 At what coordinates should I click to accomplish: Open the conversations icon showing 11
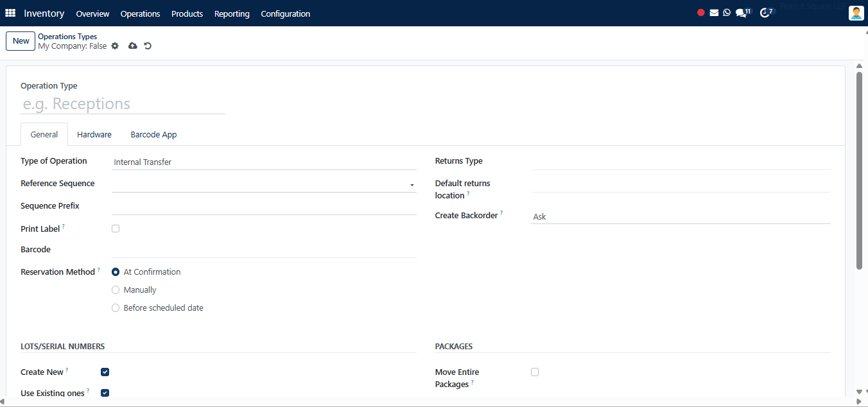[x=743, y=12]
